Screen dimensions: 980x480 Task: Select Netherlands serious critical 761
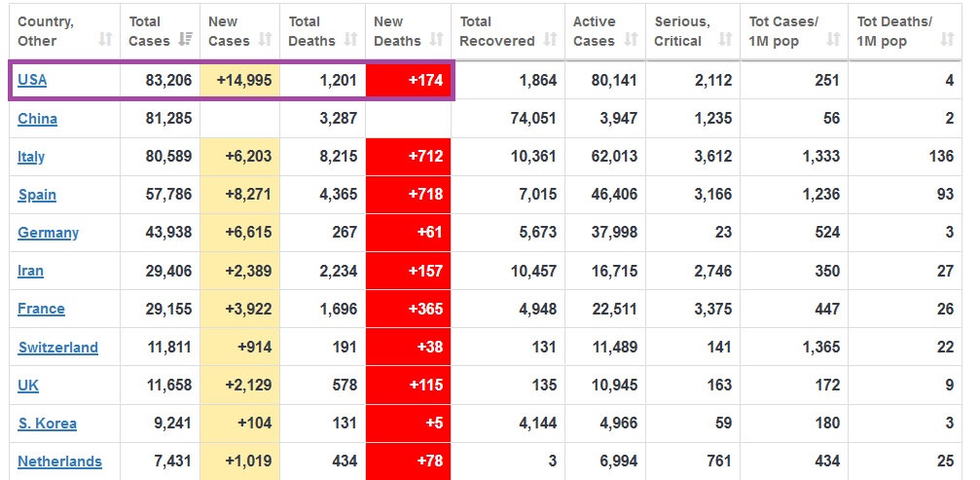click(719, 462)
